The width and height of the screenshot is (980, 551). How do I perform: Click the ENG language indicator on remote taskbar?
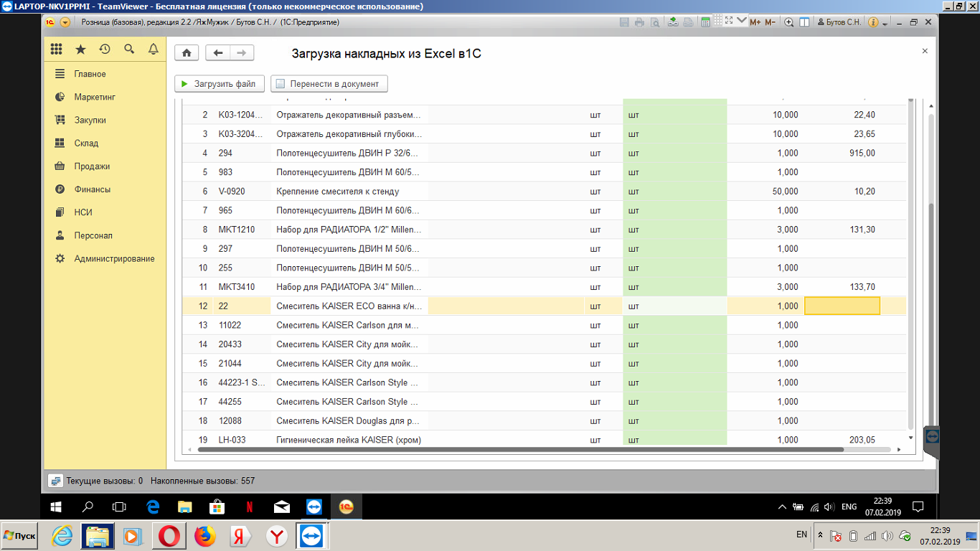(849, 507)
